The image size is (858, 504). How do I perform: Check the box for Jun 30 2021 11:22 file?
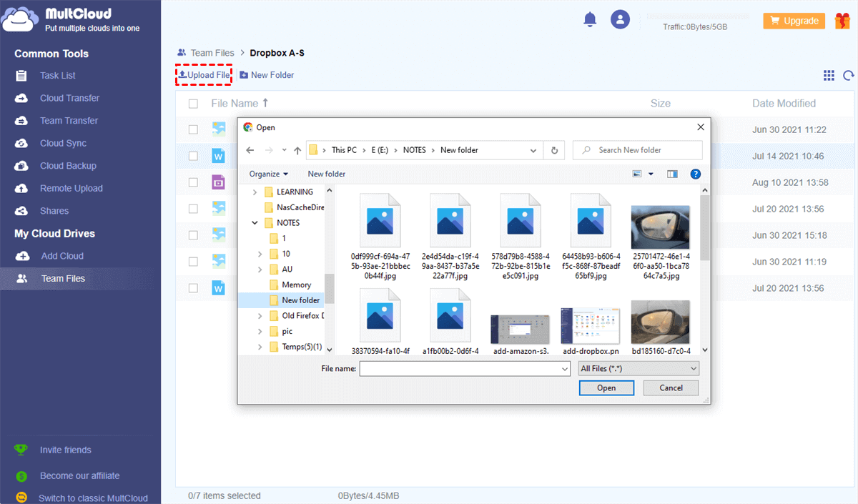193,129
